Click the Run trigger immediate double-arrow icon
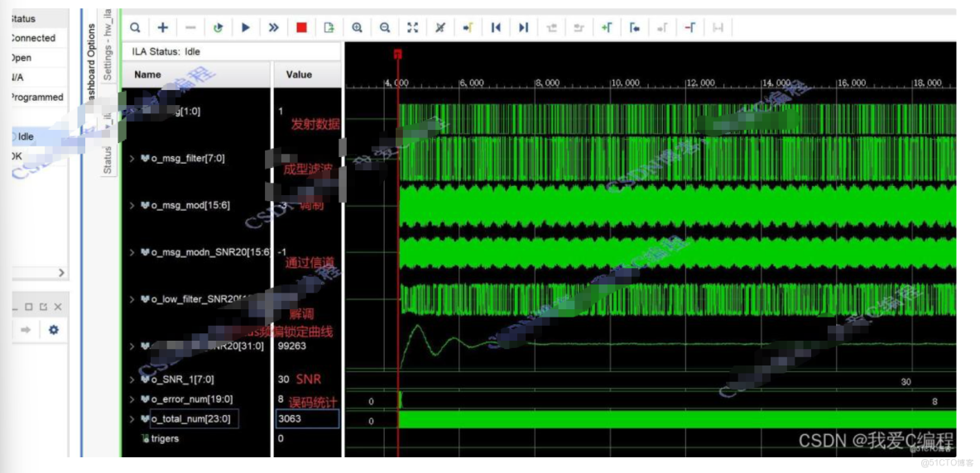The width and height of the screenshot is (980, 473). [273, 27]
